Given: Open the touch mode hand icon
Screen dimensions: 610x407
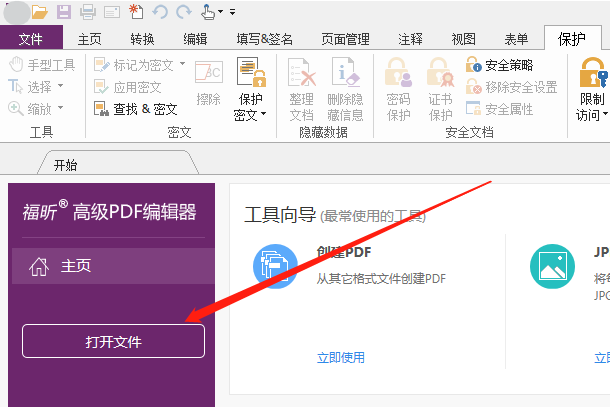Looking at the screenshot, I should click(x=208, y=12).
